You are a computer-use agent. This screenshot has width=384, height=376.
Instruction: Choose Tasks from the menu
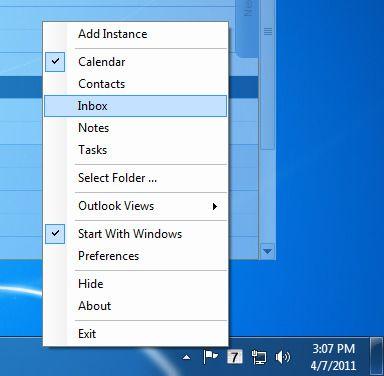coord(136,150)
